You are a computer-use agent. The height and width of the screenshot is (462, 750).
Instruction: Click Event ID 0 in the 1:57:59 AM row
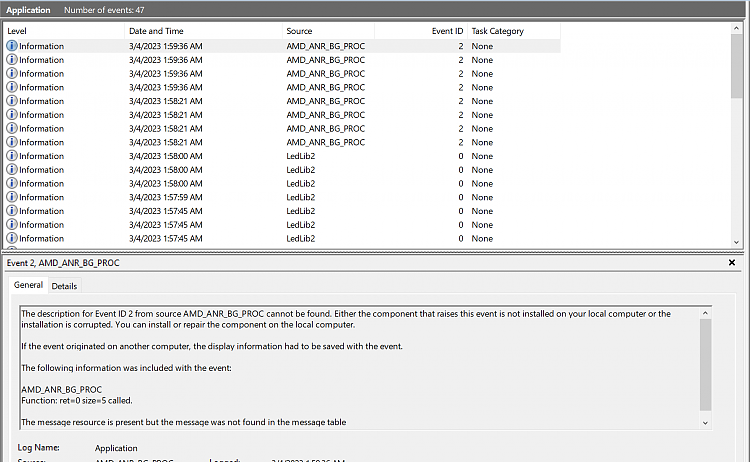(x=461, y=197)
